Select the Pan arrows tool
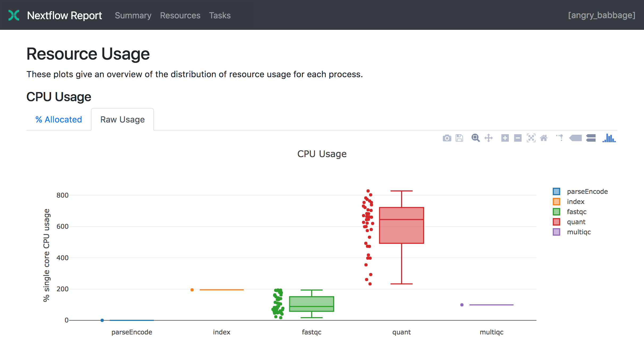Viewport: 644px width, 360px height. (x=489, y=138)
